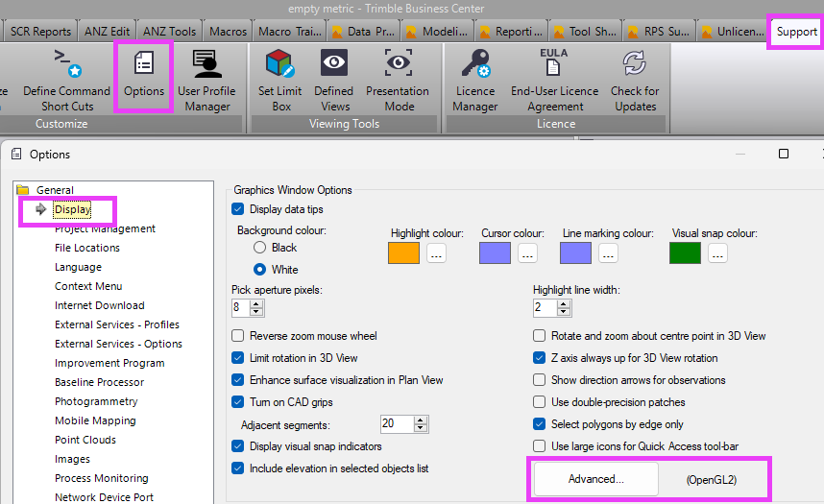View End-User Licence Agreement

click(554, 81)
